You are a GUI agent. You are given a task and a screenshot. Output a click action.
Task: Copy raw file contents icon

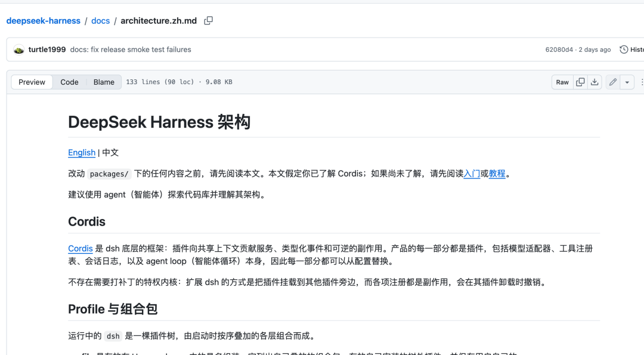(580, 82)
